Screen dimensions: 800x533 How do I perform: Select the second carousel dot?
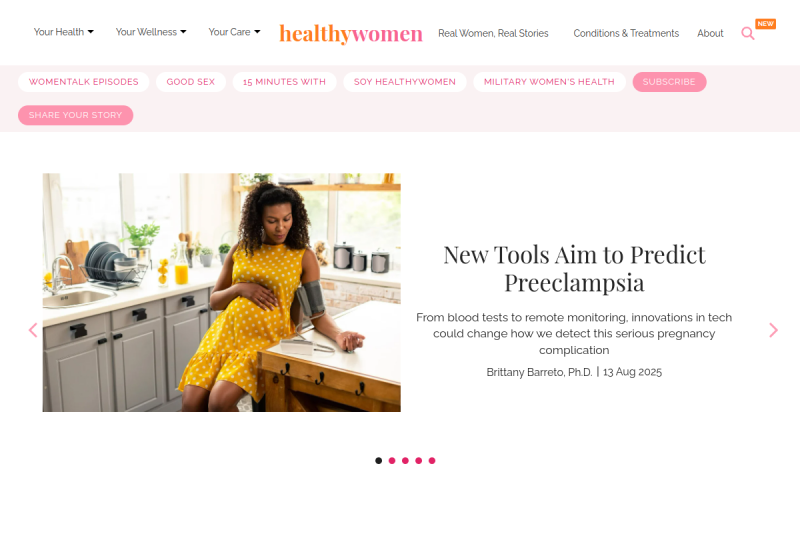[392, 461]
